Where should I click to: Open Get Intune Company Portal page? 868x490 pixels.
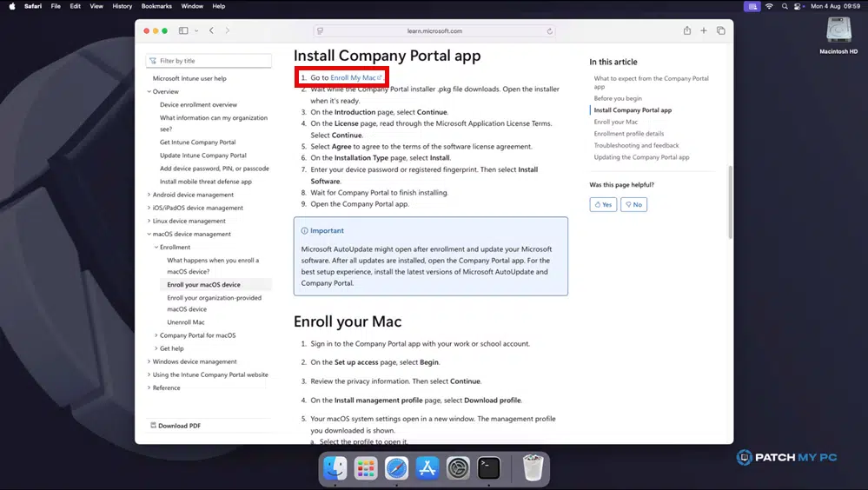click(197, 142)
